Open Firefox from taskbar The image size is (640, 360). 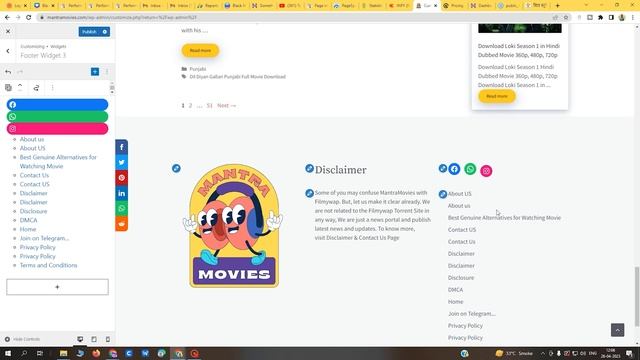(x=96, y=353)
